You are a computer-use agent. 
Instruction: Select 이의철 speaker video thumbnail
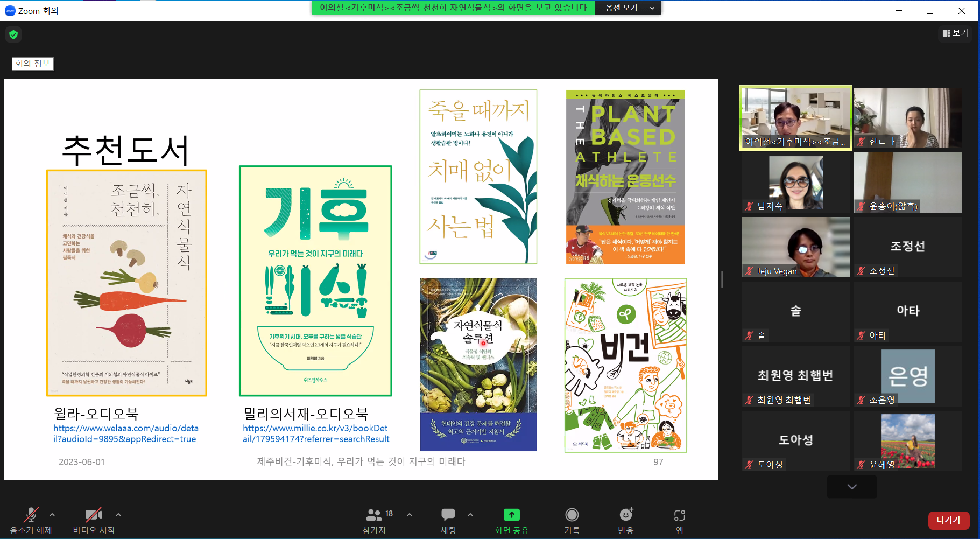[x=796, y=117]
